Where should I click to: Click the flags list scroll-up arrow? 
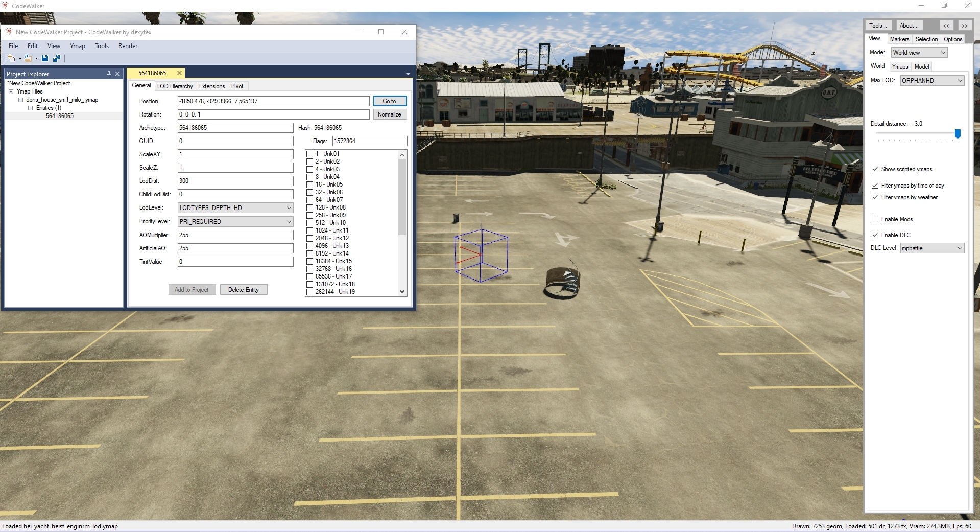tap(402, 154)
